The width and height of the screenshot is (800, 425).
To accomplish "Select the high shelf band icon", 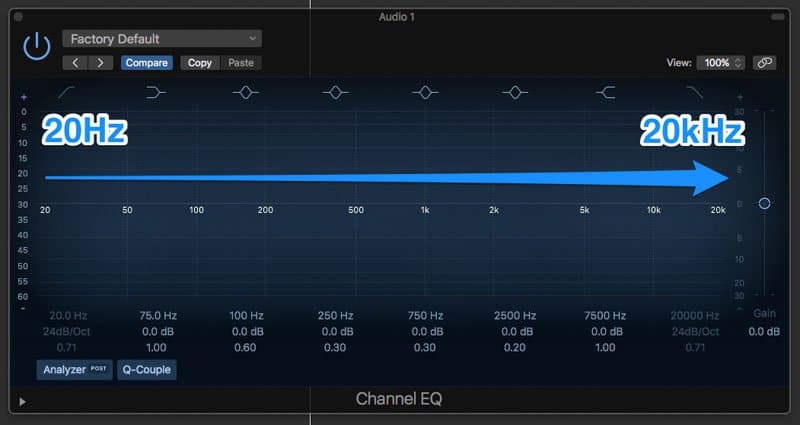I will click(x=605, y=92).
